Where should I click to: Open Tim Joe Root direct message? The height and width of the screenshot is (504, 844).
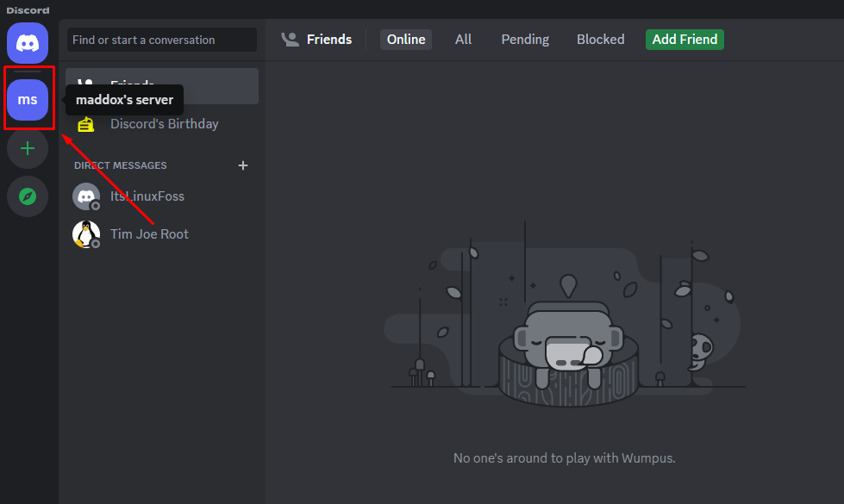coord(161,234)
